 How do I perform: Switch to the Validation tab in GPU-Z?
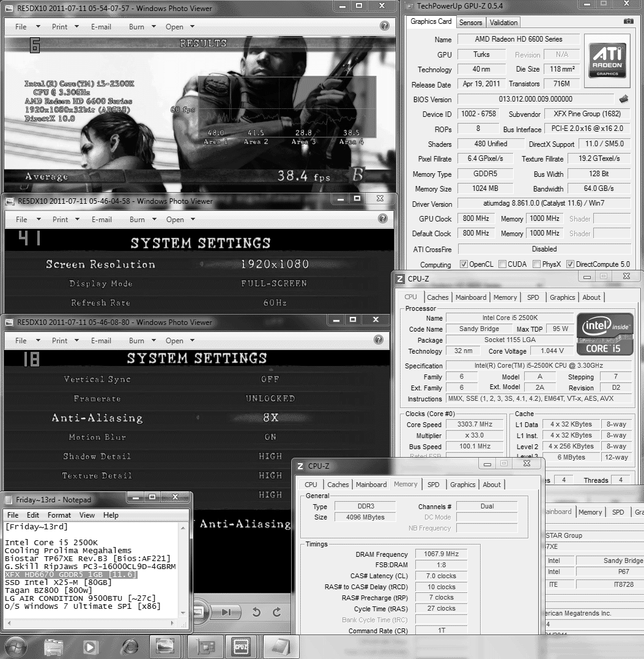point(503,22)
